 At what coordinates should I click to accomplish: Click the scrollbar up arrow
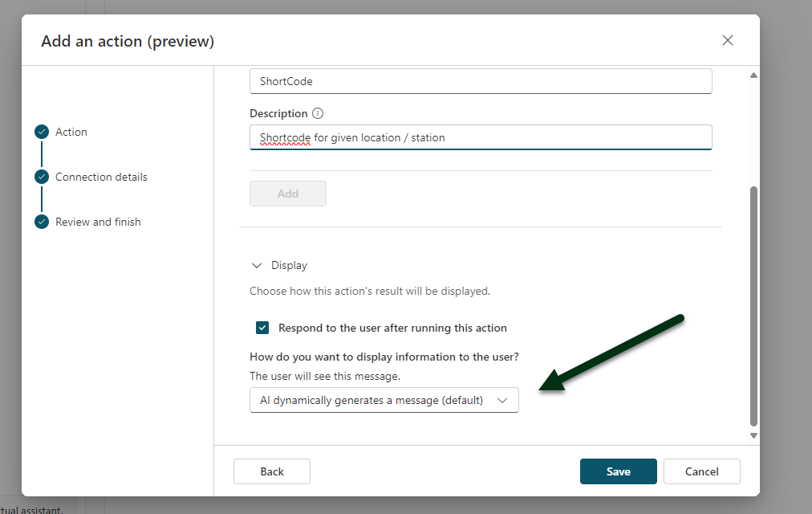coord(753,75)
